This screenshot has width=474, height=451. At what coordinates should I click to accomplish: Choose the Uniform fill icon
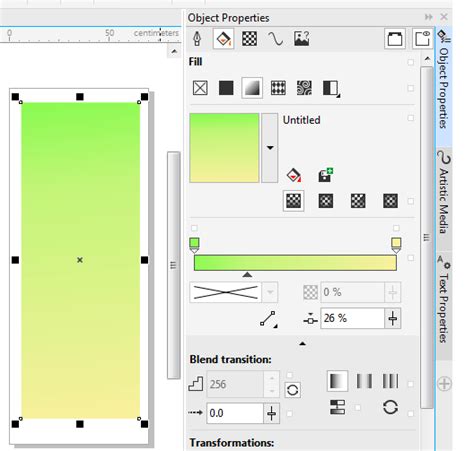point(226,88)
